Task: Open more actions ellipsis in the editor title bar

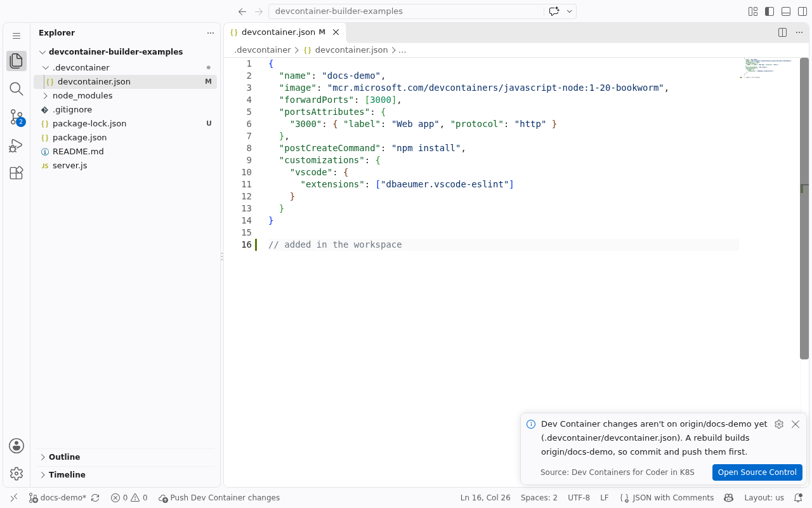Action: [799, 32]
